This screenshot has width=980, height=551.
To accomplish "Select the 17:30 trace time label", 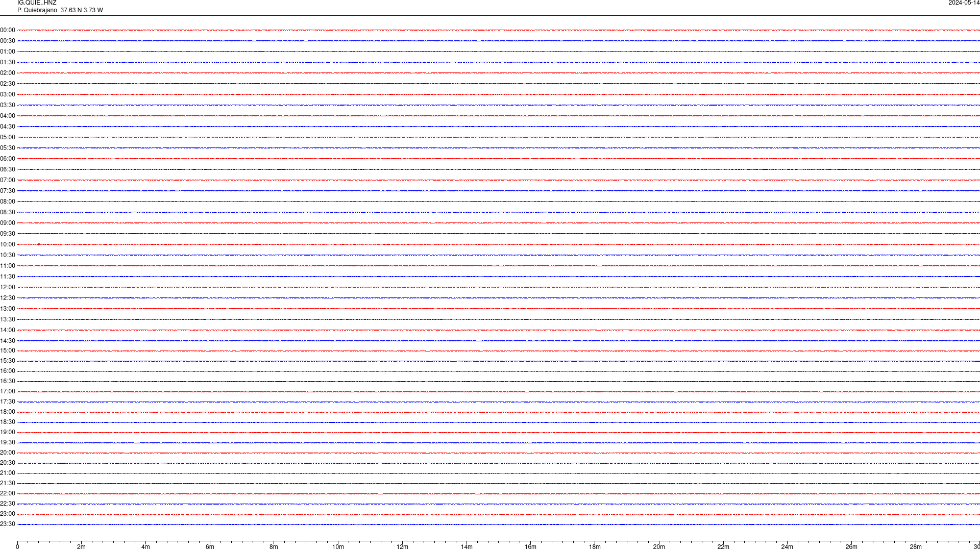I will click(8, 402).
